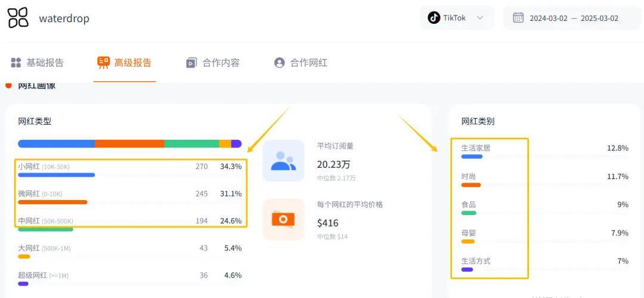Switch to the 合作内容 tab
Viewport: 644px width, 298px height.
coord(221,63)
